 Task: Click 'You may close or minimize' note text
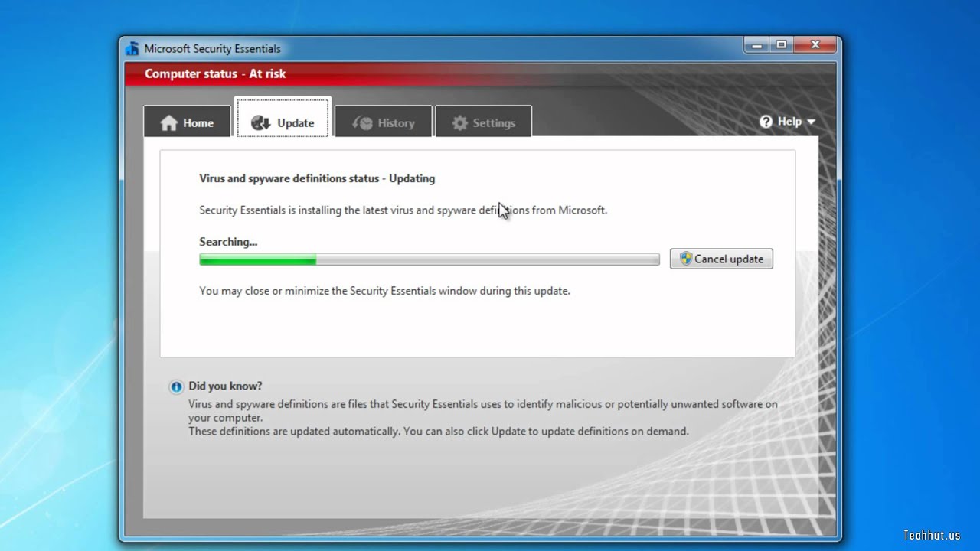point(384,291)
